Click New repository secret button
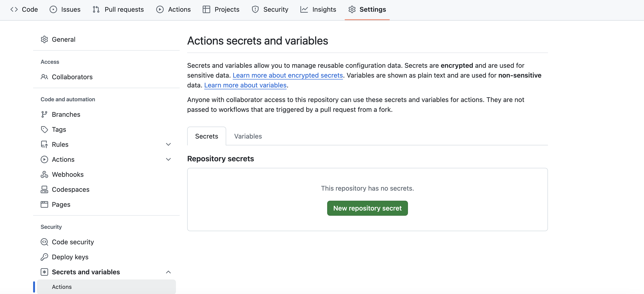The height and width of the screenshot is (294, 644). point(367,208)
